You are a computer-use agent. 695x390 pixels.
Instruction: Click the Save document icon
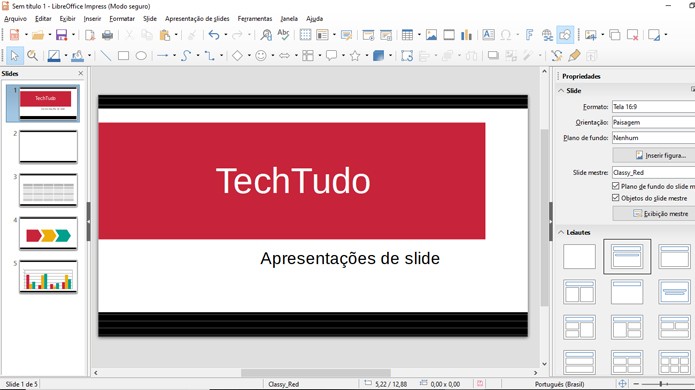61,35
